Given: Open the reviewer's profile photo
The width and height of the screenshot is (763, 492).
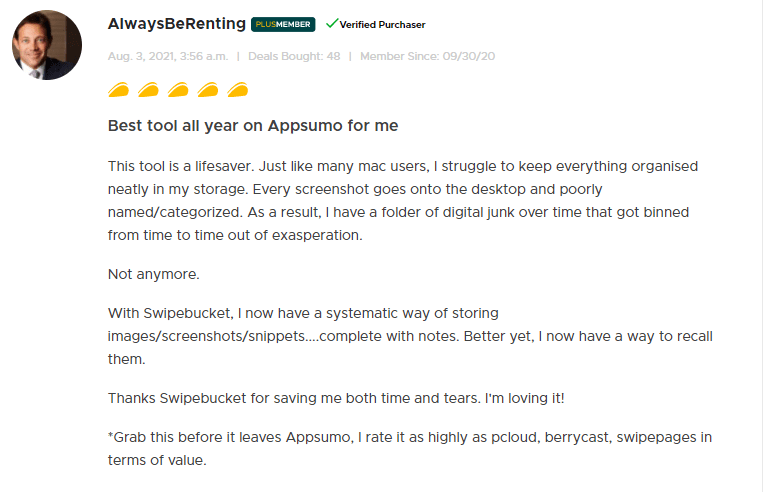Looking at the screenshot, I should (x=47, y=45).
